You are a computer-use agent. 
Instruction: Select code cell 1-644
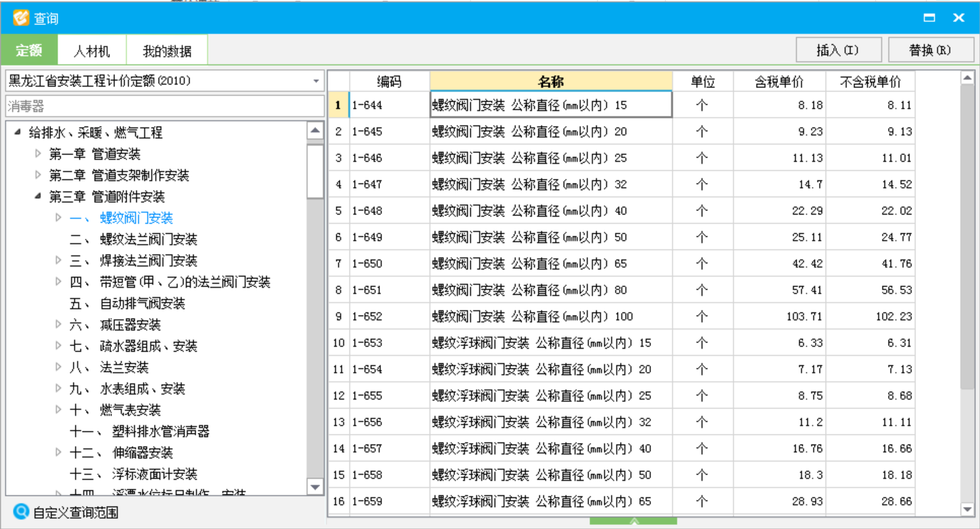coord(389,106)
